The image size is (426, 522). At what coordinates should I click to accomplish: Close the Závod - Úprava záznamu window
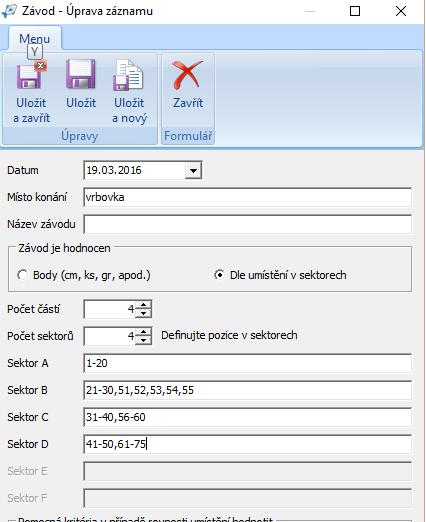tap(401, 11)
